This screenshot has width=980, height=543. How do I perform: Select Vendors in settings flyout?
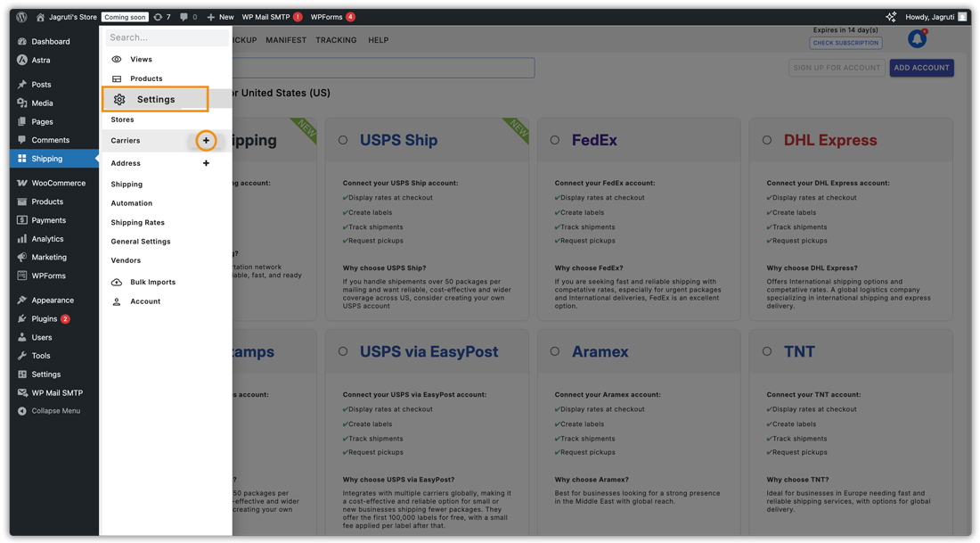click(x=126, y=260)
